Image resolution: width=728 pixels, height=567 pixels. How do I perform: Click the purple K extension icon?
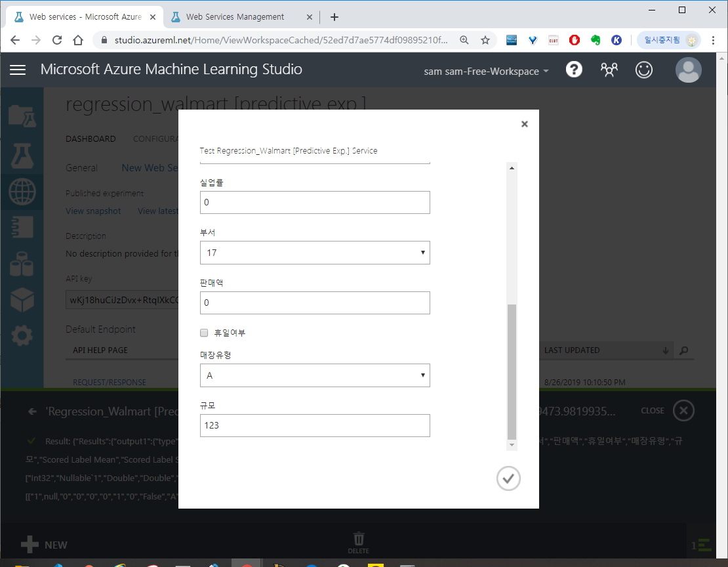[x=616, y=40]
